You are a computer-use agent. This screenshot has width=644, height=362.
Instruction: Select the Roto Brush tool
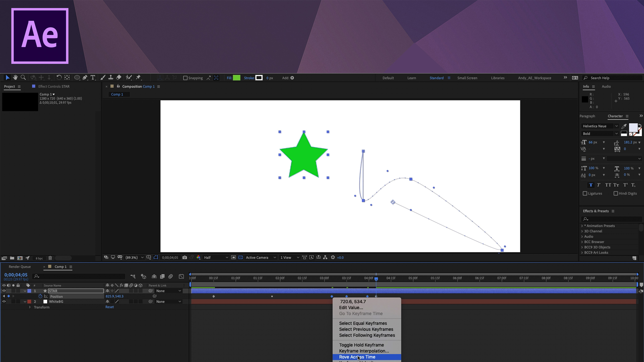pos(129,78)
